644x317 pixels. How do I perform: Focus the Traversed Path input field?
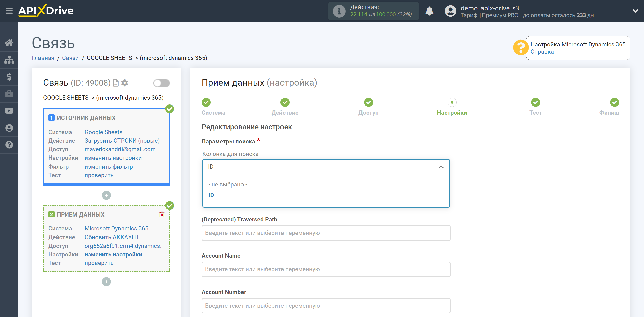(x=326, y=233)
